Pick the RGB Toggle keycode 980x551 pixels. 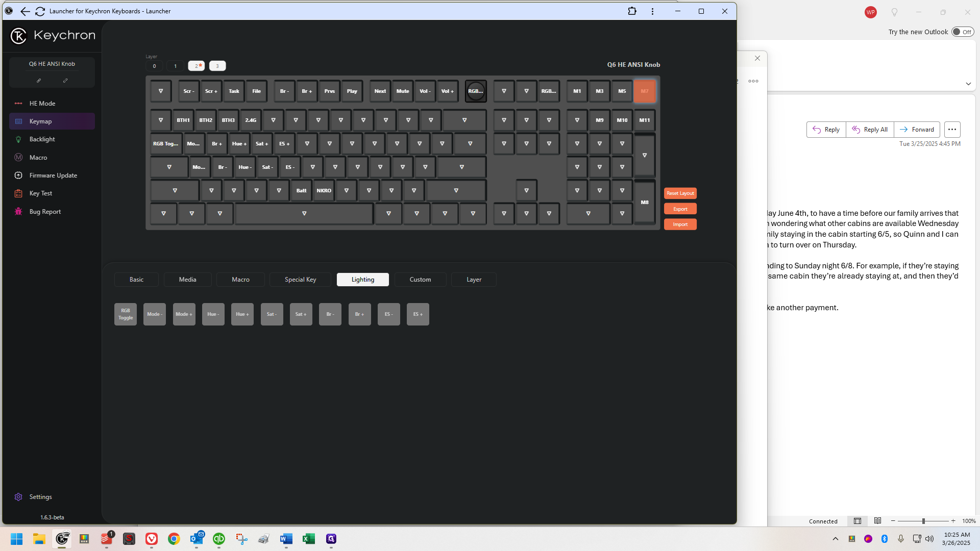tap(126, 314)
